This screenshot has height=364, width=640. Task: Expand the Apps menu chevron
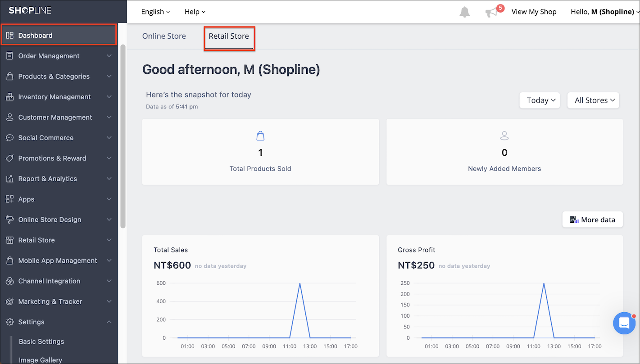pos(109,199)
